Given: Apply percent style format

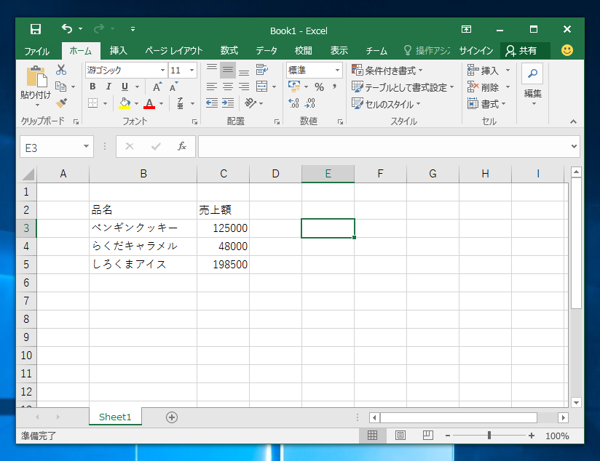Looking at the screenshot, I should click(319, 87).
